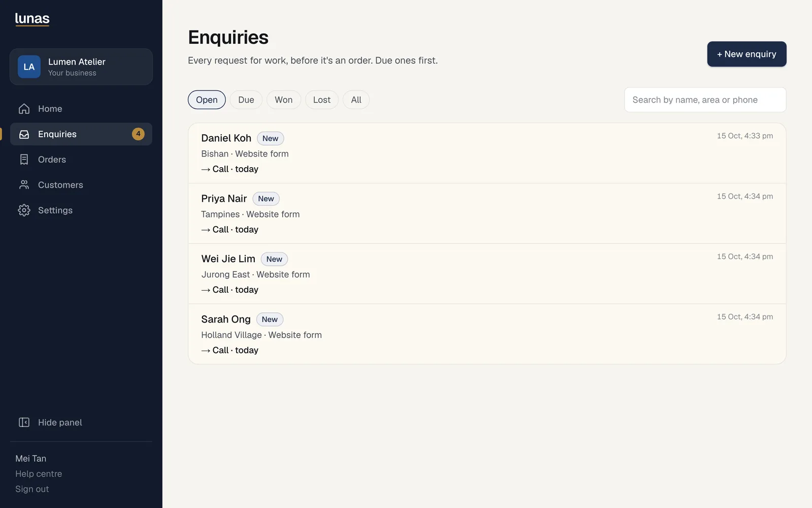Show Lost enquiries
The image size is (812, 508).
pyautogui.click(x=322, y=100)
